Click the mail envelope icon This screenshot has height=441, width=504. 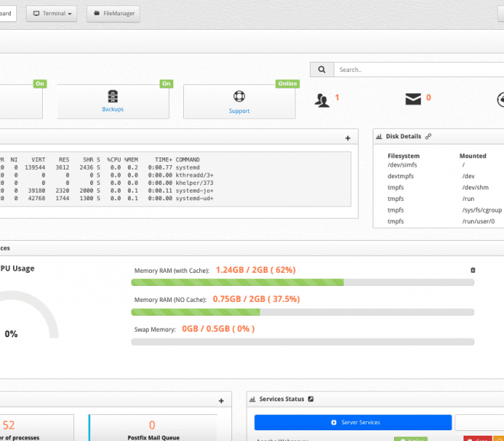click(413, 99)
